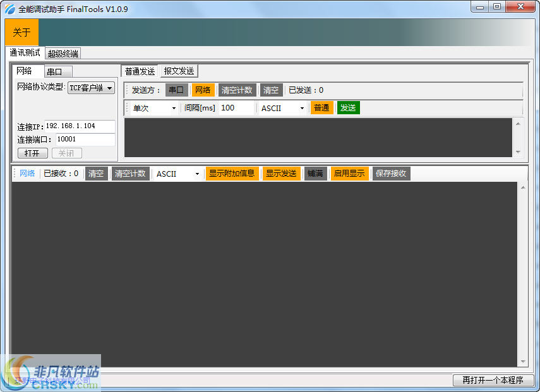
Task: Click in the send text area
Action: 318,138
